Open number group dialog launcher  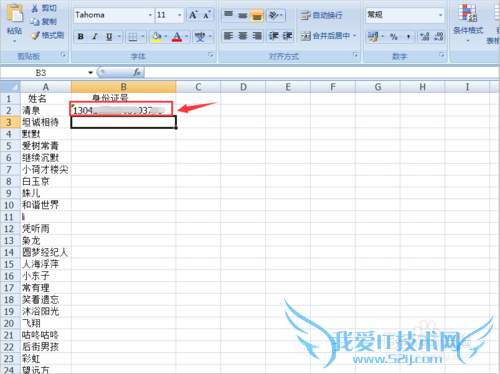[x=442, y=55]
